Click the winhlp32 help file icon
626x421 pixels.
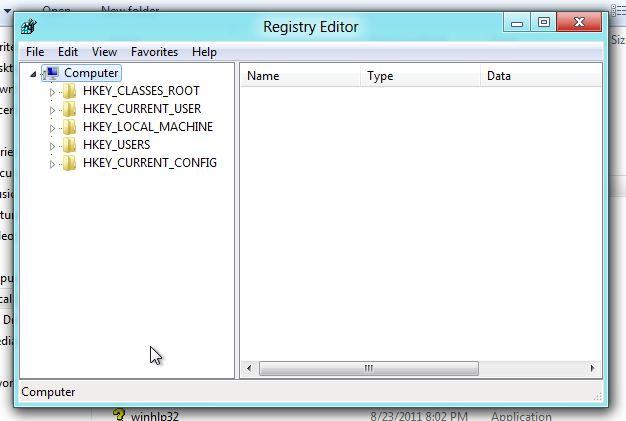point(118,415)
